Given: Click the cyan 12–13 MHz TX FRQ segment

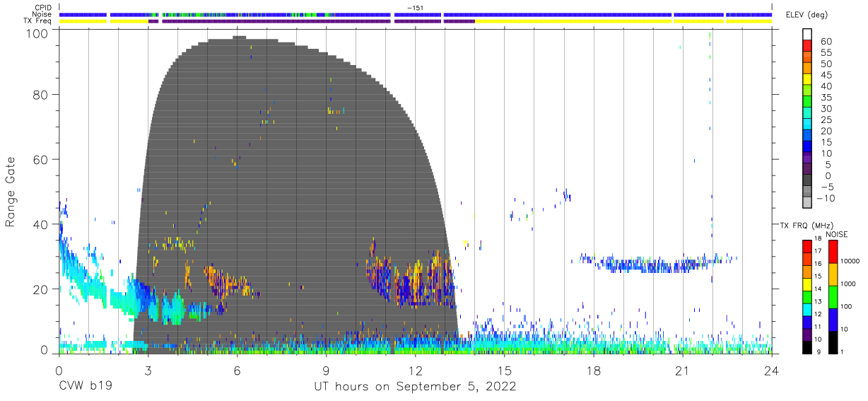Looking at the screenshot, I should pyautogui.click(x=807, y=308).
